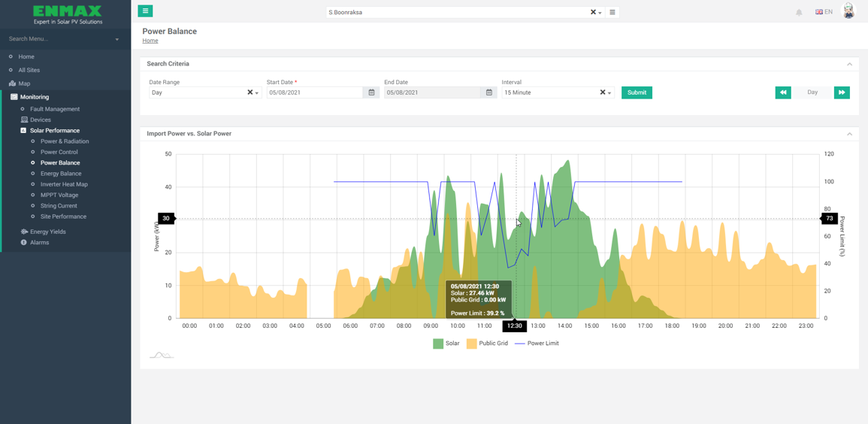
Task: Clear the Date Range selection
Action: [250, 92]
